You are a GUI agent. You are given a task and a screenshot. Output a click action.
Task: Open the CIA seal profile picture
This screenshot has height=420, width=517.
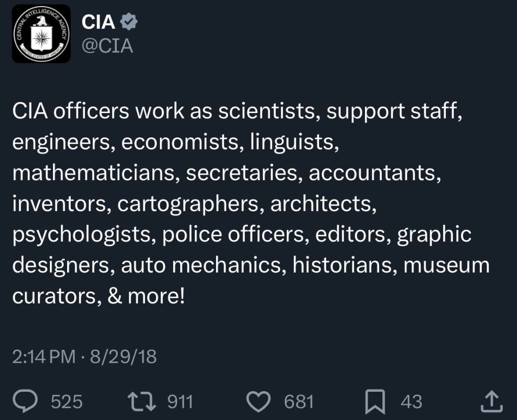click(41, 34)
